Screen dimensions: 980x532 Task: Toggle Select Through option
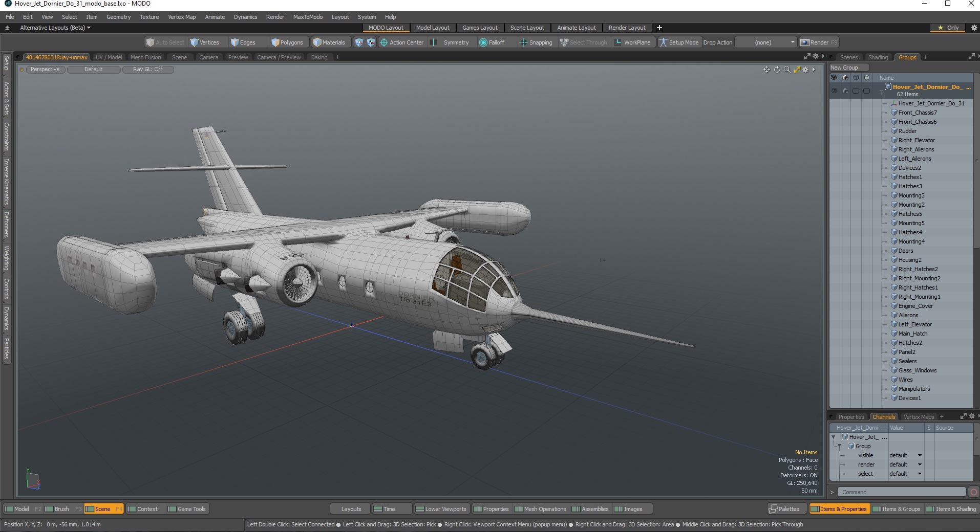pyautogui.click(x=584, y=42)
